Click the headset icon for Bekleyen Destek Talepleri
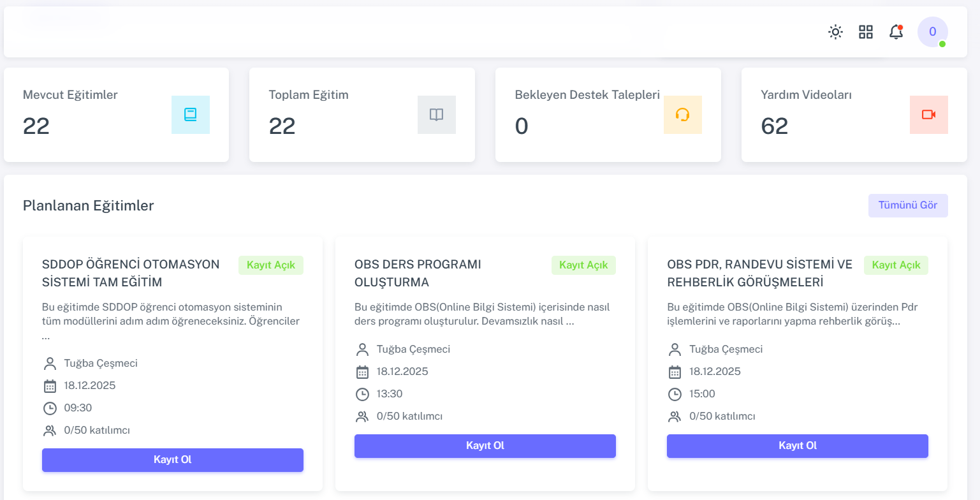This screenshot has width=980, height=500. (x=683, y=115)
